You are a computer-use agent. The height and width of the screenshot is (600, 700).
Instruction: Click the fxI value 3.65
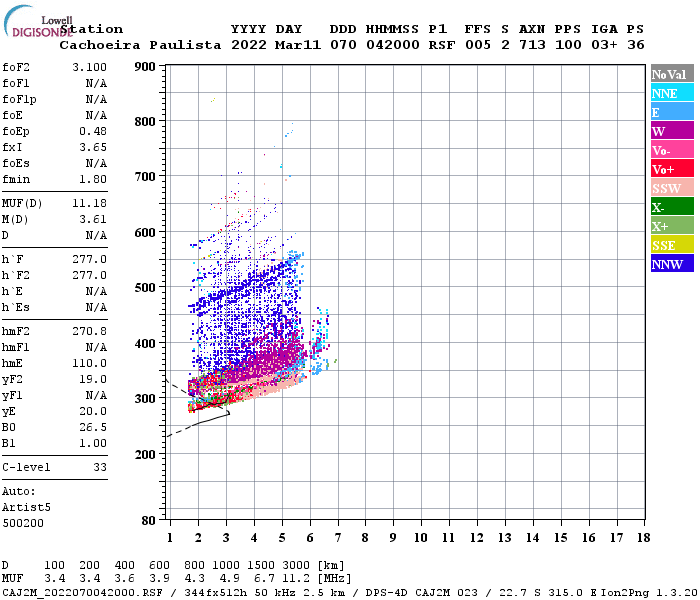tap(93, 147)
